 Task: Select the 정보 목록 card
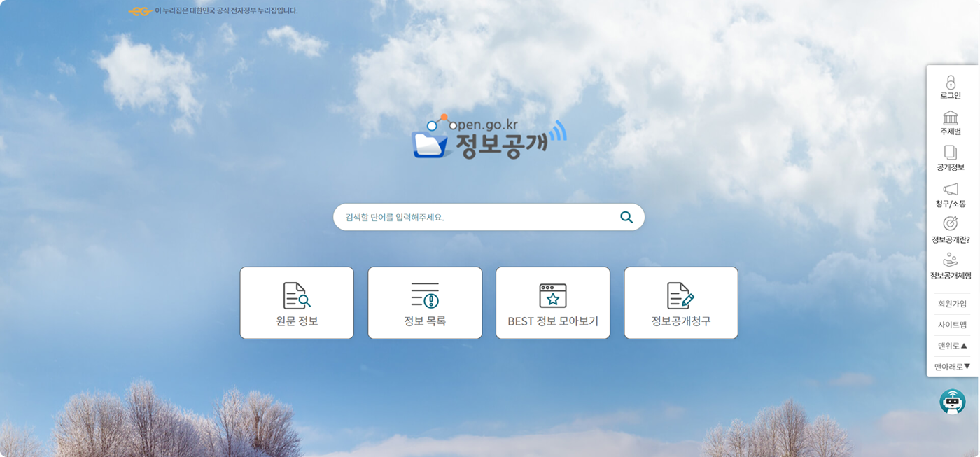[x=424, y=302]
